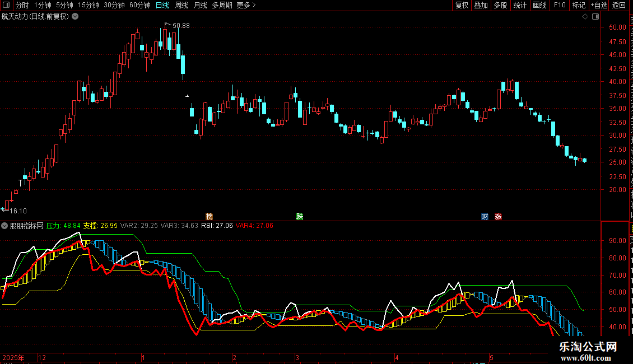Click the 叠加 overlay button
Screen dimensions: 633x364
481,5
